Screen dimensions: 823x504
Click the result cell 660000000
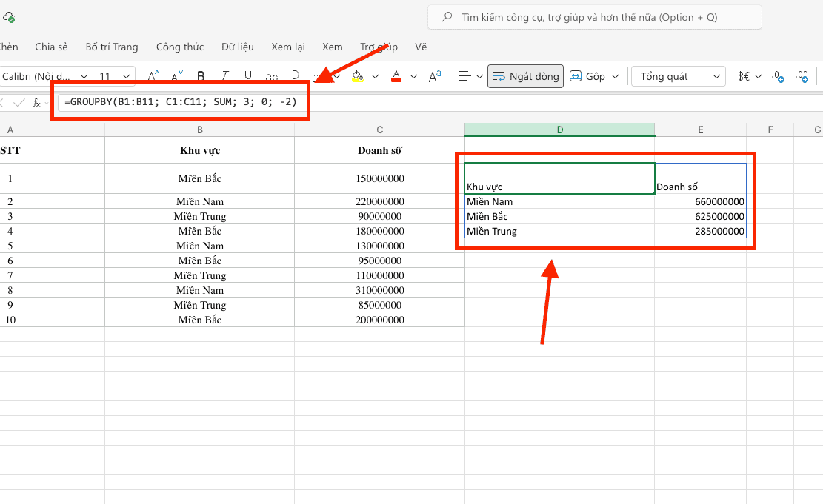[700, 201]
